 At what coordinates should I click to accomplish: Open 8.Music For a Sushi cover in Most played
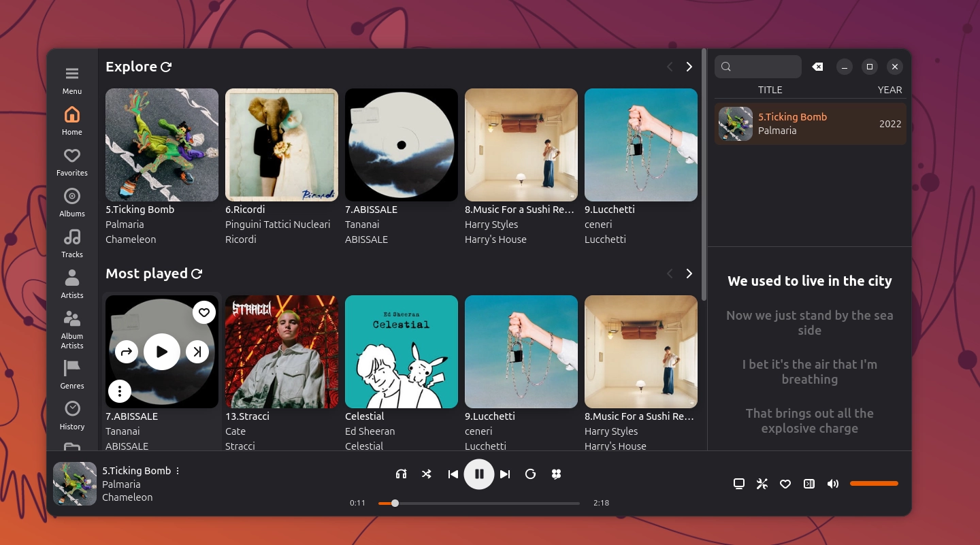tap(641, 352)
